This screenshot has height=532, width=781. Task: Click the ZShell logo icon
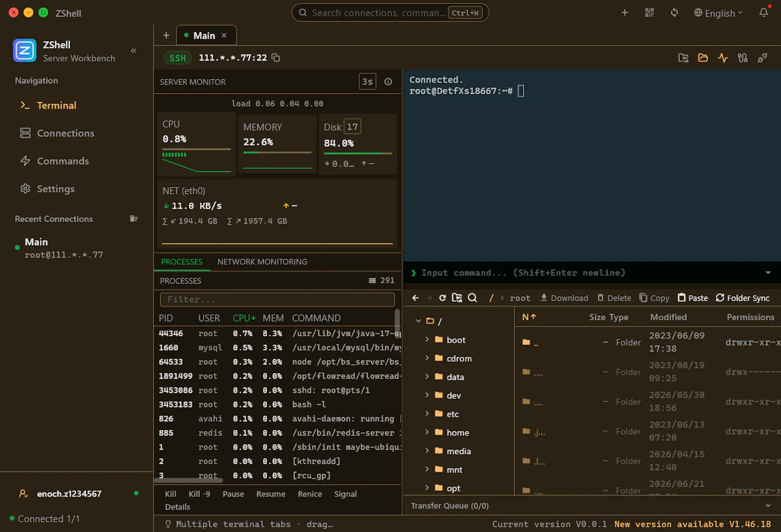25,51
